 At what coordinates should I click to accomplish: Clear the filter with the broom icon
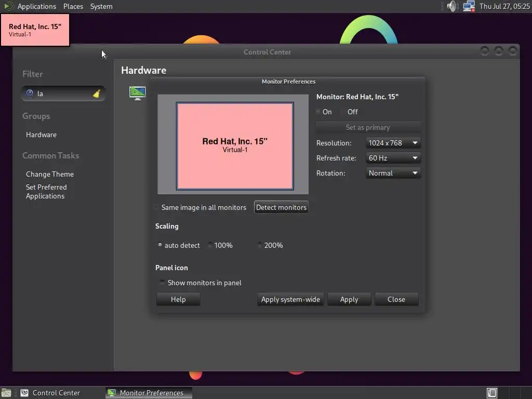tap(97, 94)
